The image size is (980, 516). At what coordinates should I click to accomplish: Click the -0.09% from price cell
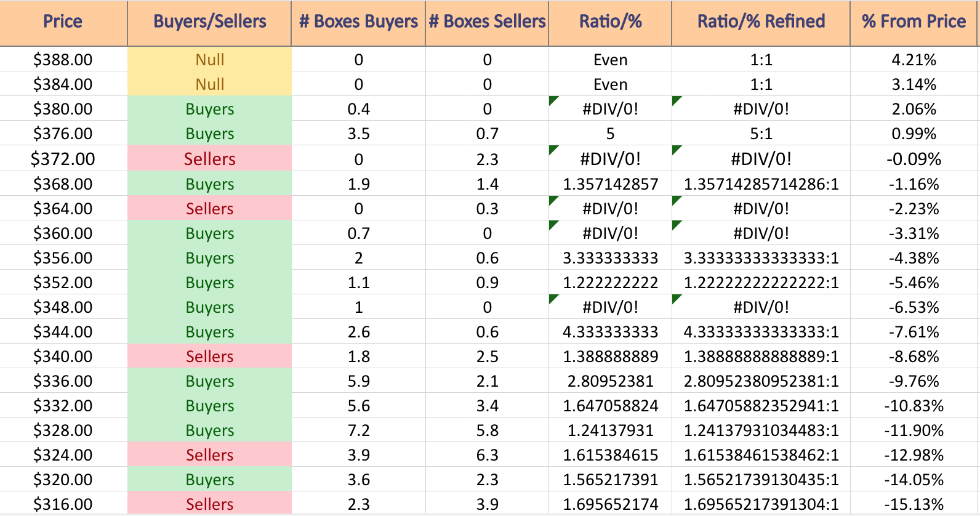pyautogui.click(x=914, y=159)
